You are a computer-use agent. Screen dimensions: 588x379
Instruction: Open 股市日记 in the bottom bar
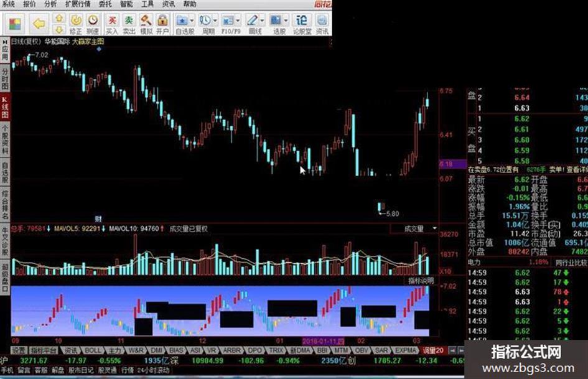[81, 370]
